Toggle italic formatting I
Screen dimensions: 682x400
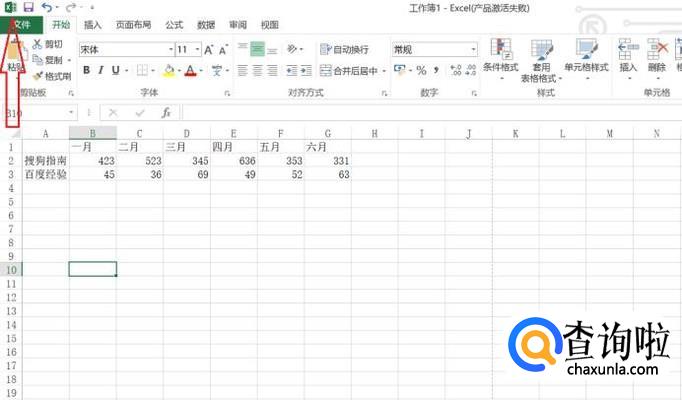tap(101, 70)
